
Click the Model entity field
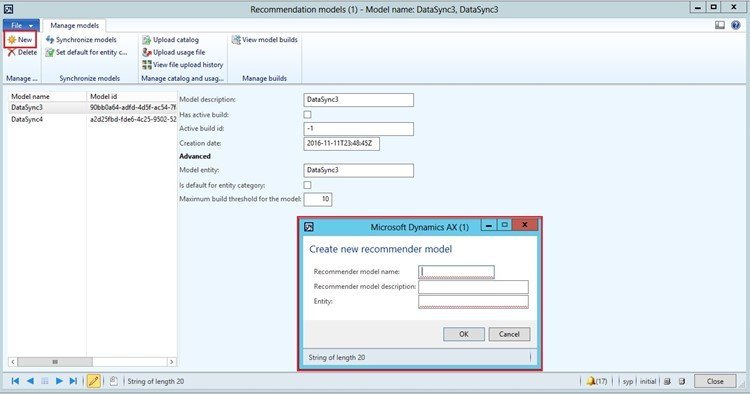point(358,170)
